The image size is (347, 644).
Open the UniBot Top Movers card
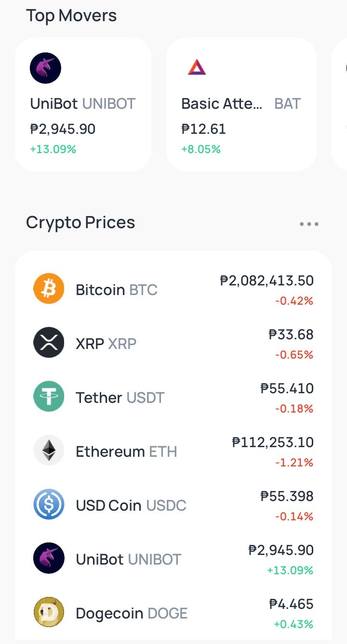coord(83,104)
